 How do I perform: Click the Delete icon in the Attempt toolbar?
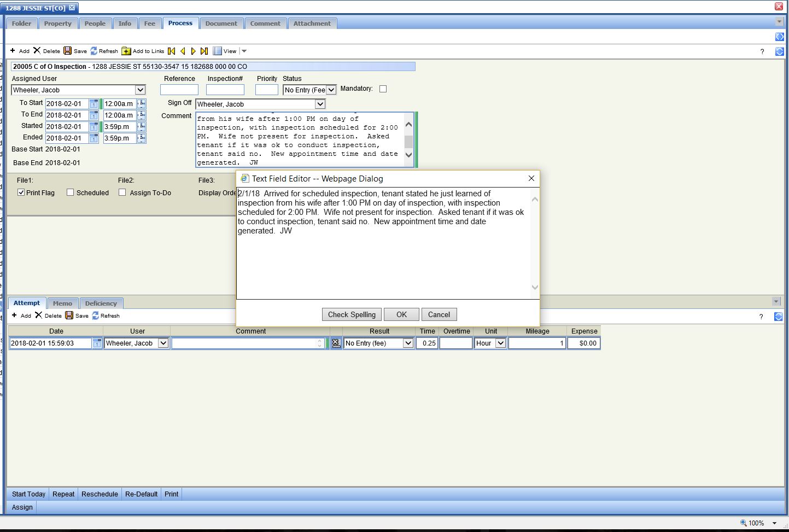point(39,315)
